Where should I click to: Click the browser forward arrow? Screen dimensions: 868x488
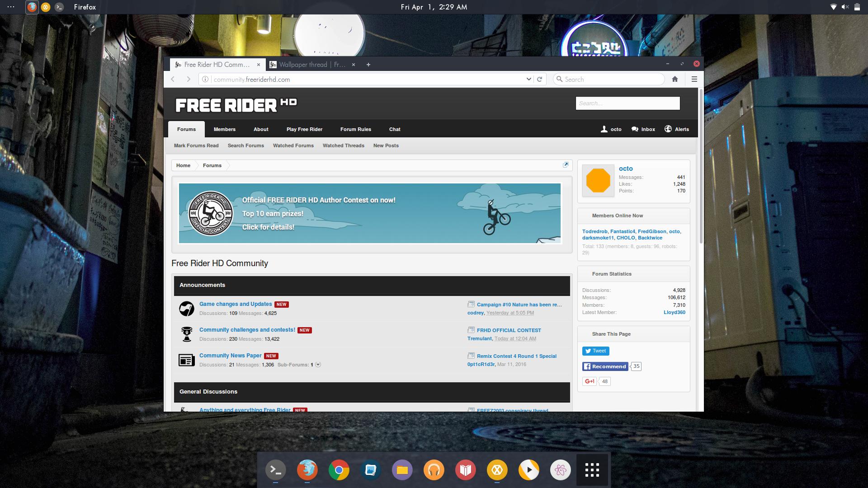click(189, 79)
